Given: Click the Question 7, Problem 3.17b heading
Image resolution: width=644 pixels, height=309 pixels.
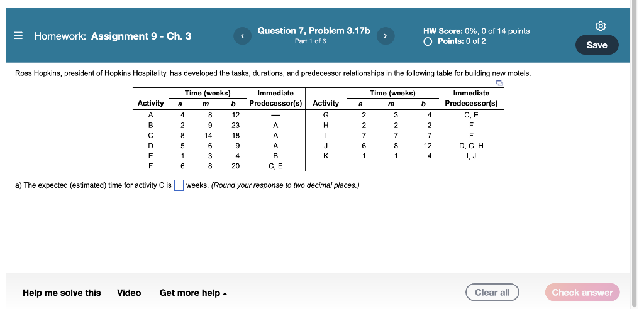Looking at the screenshot, I should [x=314, y=31].
